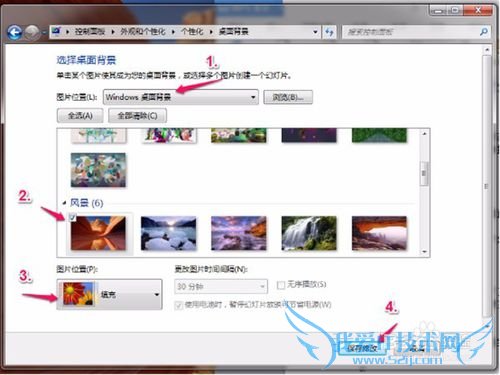
Task: Click the grey forward navigation arrow
Action: [32, 32]
